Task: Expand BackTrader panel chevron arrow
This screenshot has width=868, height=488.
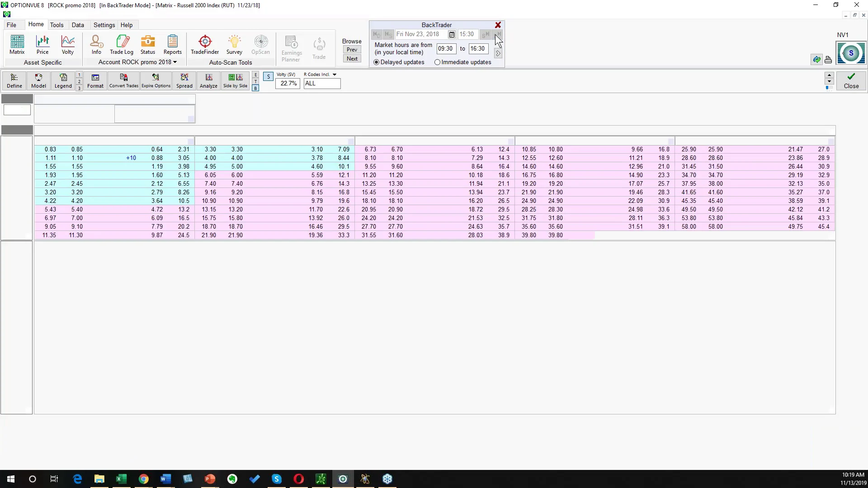Action: [498, 53]
